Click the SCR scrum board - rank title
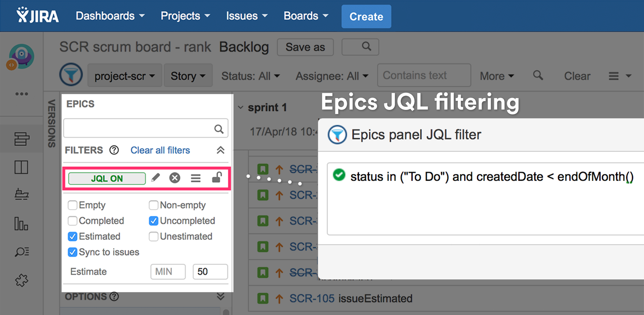Viewport: 644px width, 315px height. click(135, 47)
